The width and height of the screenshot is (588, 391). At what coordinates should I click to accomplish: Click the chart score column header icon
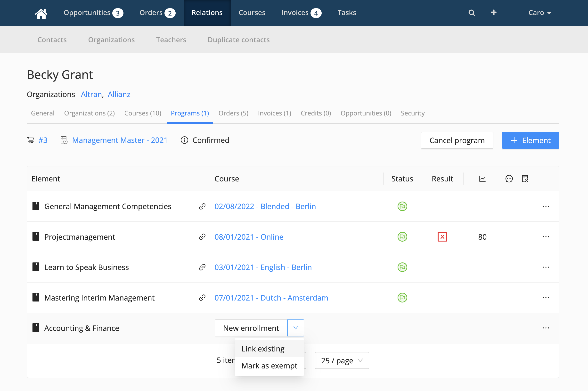(482, 179)
